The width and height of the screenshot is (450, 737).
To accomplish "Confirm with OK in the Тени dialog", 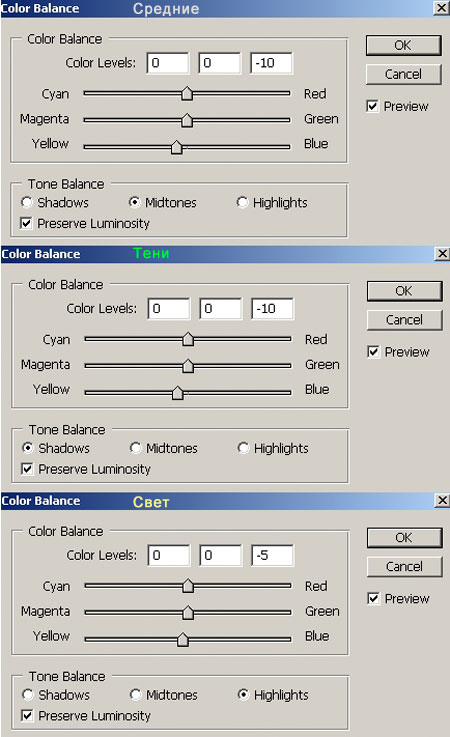I will [x=404, y=291].
